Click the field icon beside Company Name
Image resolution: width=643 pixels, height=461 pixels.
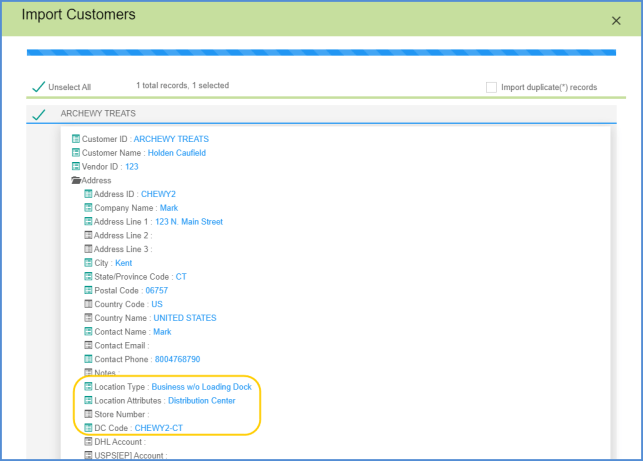(88, 208)
